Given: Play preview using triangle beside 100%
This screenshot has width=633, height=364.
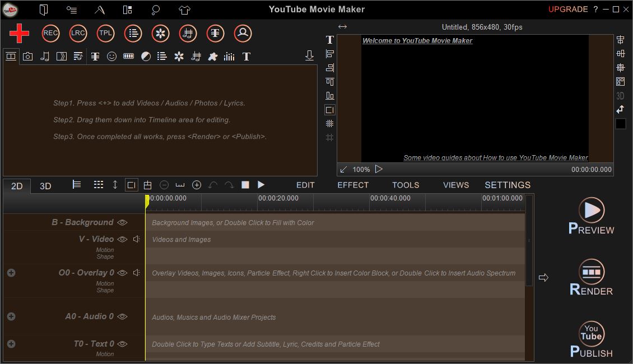Looking at the screenshot, I should (x=379, y=169).
